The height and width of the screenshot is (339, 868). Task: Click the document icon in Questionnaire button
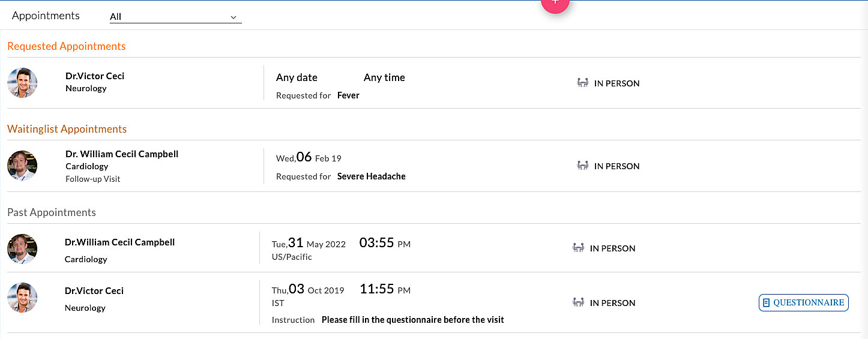coord(766,303)
